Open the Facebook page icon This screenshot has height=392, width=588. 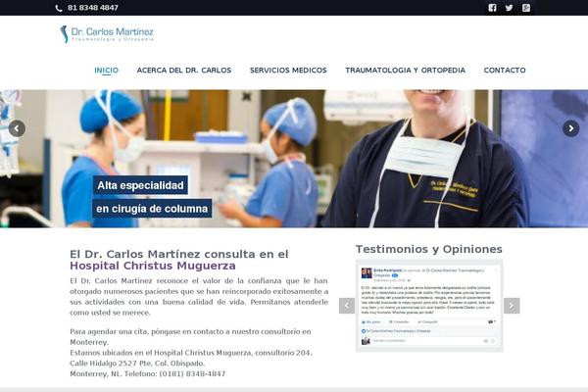pos(492,8)
